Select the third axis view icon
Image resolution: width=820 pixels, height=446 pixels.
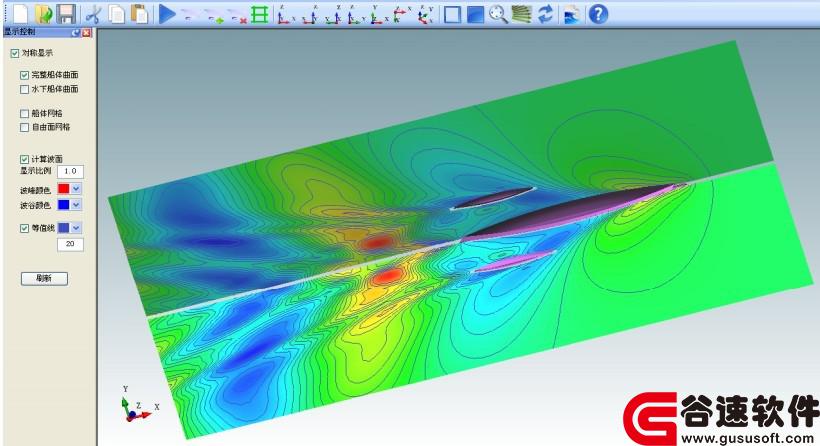coord(333,14)
